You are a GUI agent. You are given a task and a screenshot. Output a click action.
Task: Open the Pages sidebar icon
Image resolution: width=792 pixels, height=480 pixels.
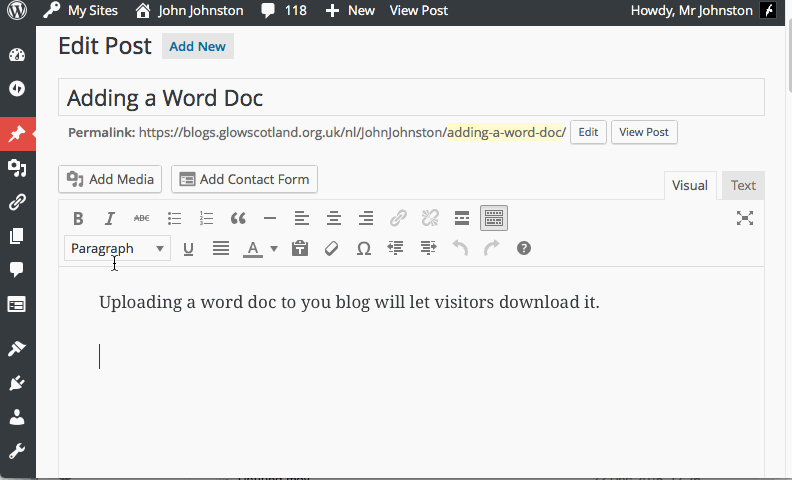[17, 235]
